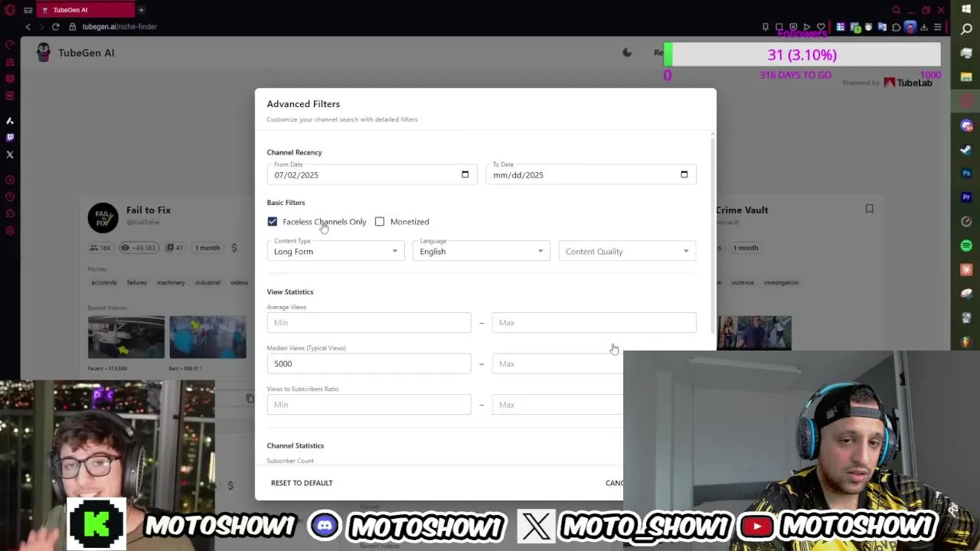Screen dimensions: 980x551
Task: Click the 'accidents' niche tag
Action: tap(104, 282)
